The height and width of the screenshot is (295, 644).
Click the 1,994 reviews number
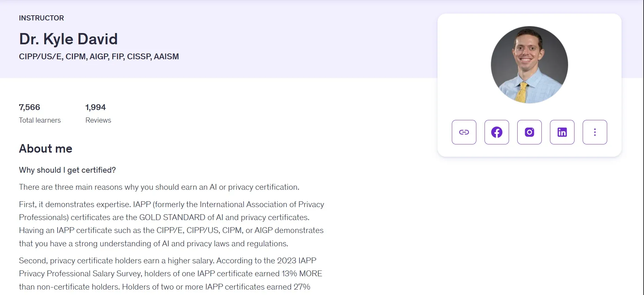[x=95, y=107]
